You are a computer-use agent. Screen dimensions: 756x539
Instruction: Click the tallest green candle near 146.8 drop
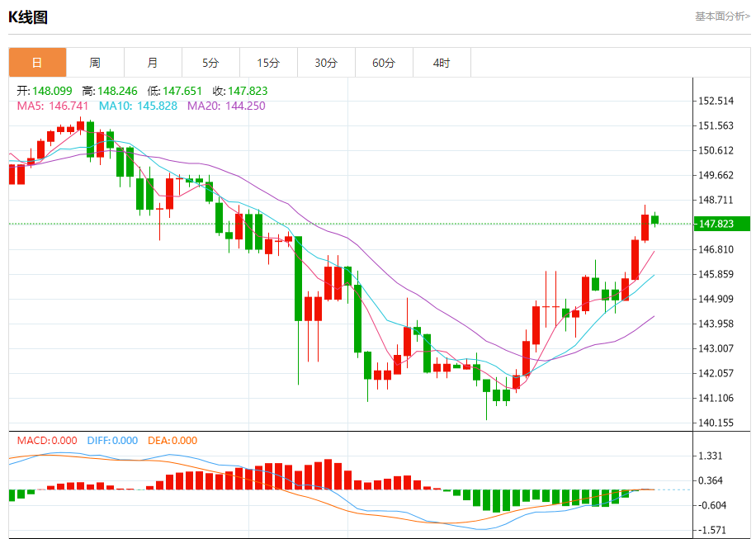[x=299, y=279]
